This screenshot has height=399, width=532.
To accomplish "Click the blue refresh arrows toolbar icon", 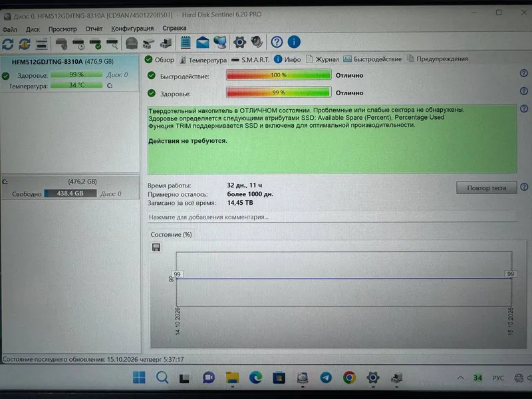I will 8,44.
